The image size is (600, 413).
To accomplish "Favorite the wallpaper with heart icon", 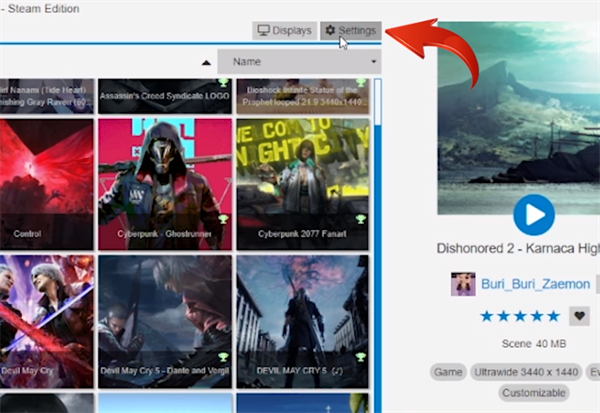I will (x=579, y=316).
